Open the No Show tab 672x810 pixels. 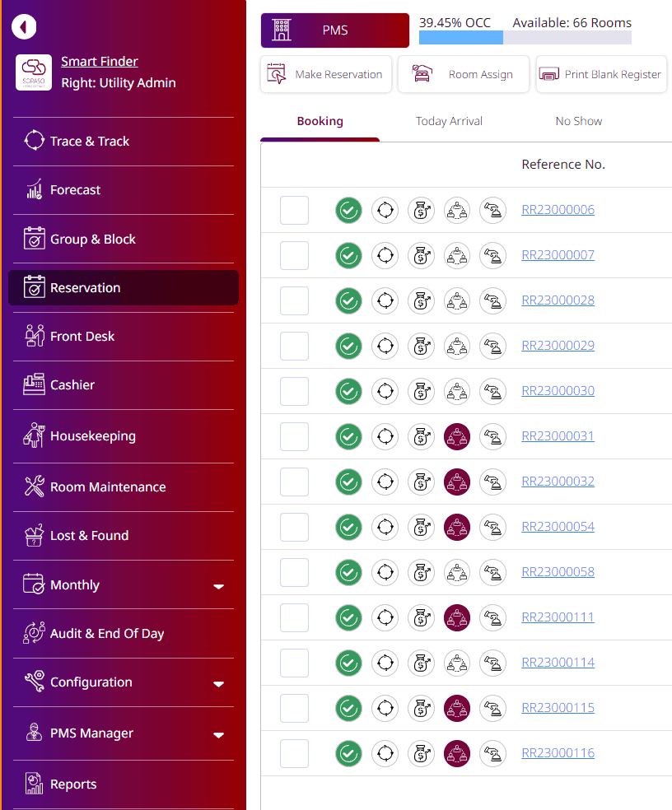coord(578,121)
